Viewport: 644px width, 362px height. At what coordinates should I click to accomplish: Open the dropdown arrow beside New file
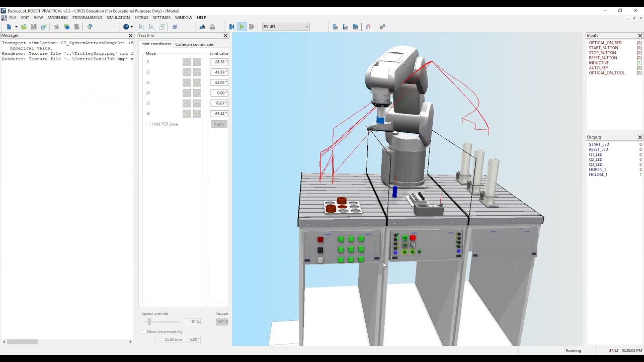16,27
